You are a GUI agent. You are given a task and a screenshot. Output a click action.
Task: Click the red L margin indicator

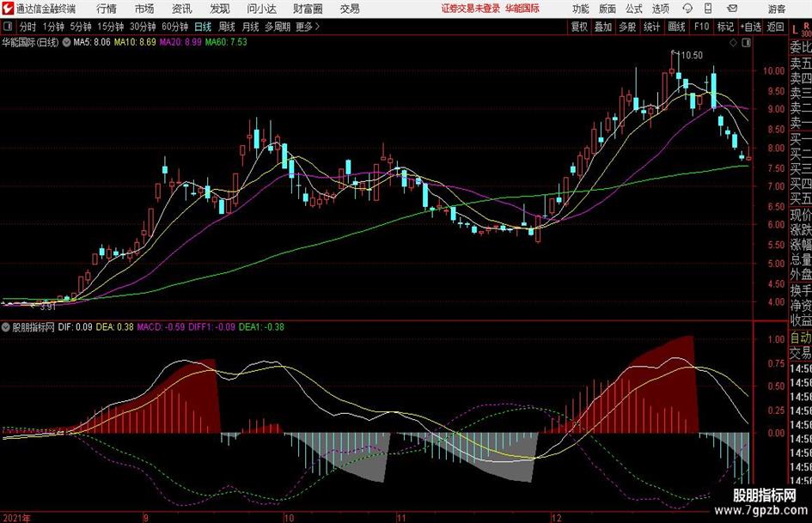click(x=795, y=31)
